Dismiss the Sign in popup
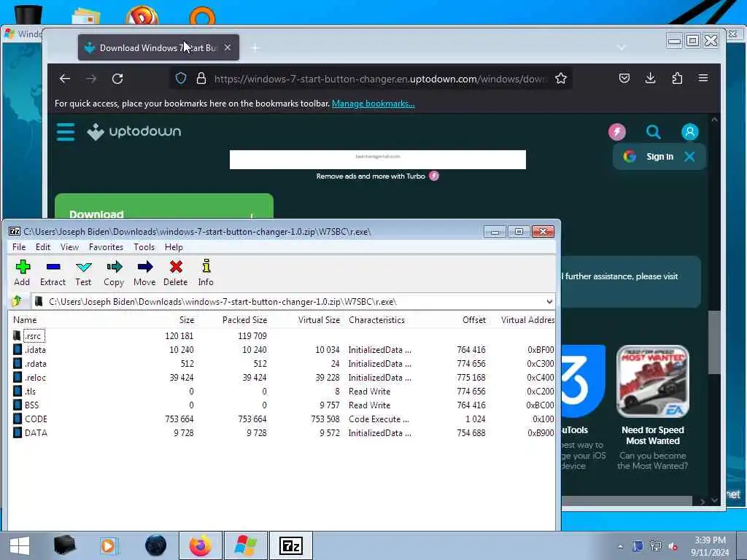The image size is (747, 560). [x=689, y=156]
